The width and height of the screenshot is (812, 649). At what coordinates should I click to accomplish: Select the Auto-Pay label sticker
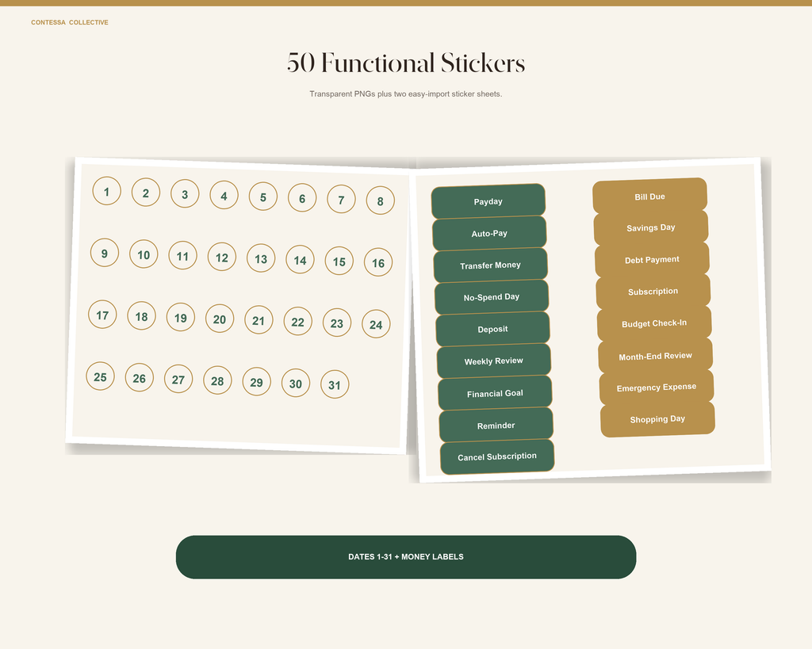click(x=489, y=234)
